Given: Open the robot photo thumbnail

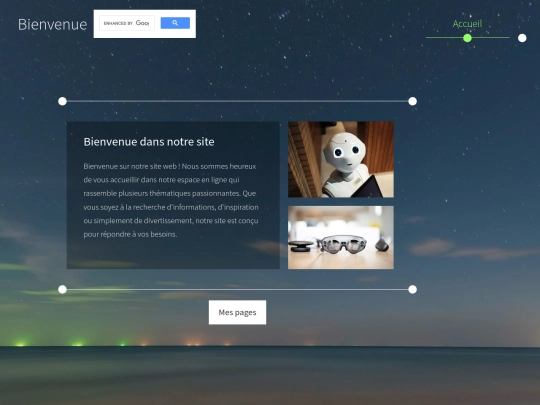Looking at the screenshot, I should [x=341, y=159].
